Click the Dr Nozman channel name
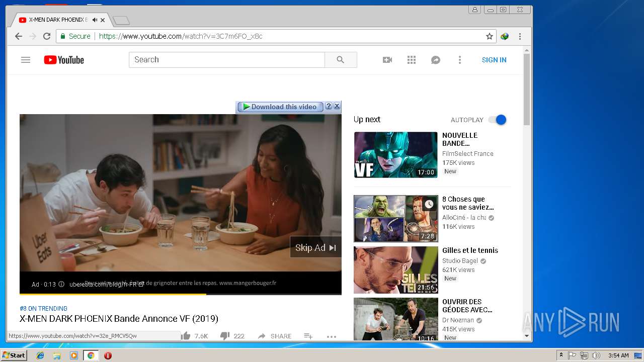The image size is (644, 362). pos(458,320)
